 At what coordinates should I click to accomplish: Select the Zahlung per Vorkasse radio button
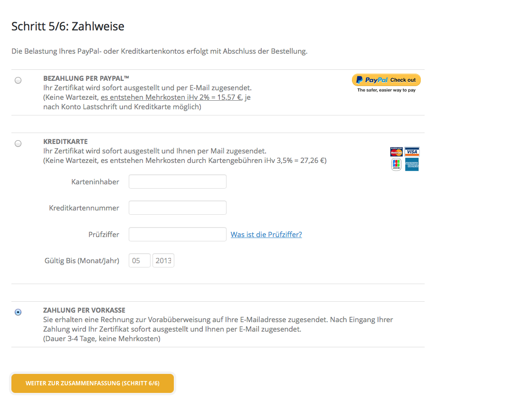[x=18, y=312]
